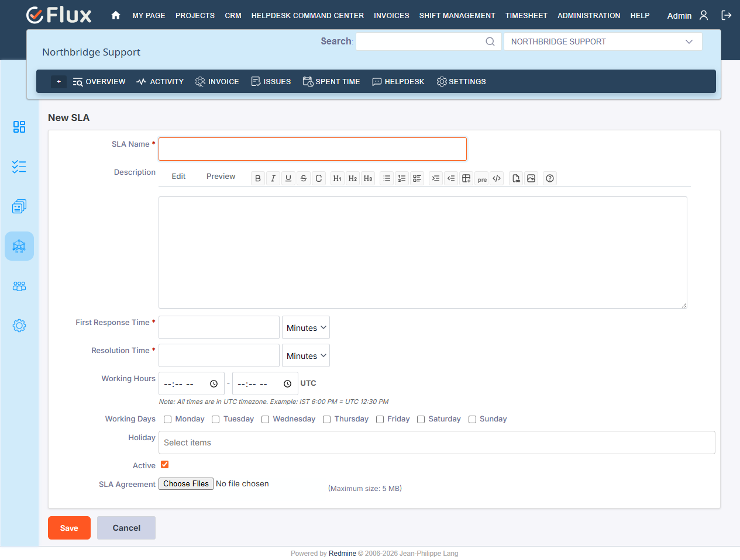Sign out using the logout icon

[x=727, y=15]
